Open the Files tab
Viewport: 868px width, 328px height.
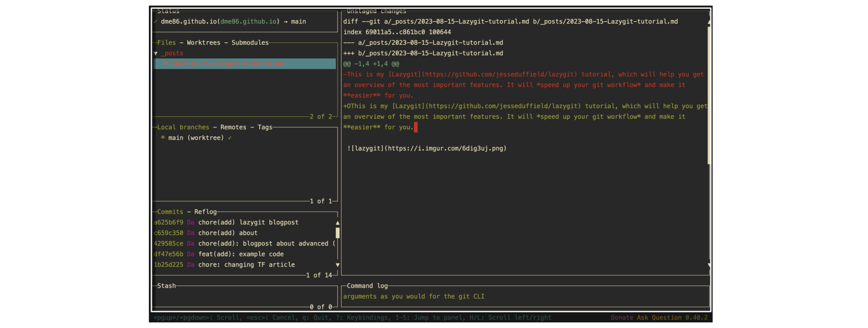click(167, 42)
